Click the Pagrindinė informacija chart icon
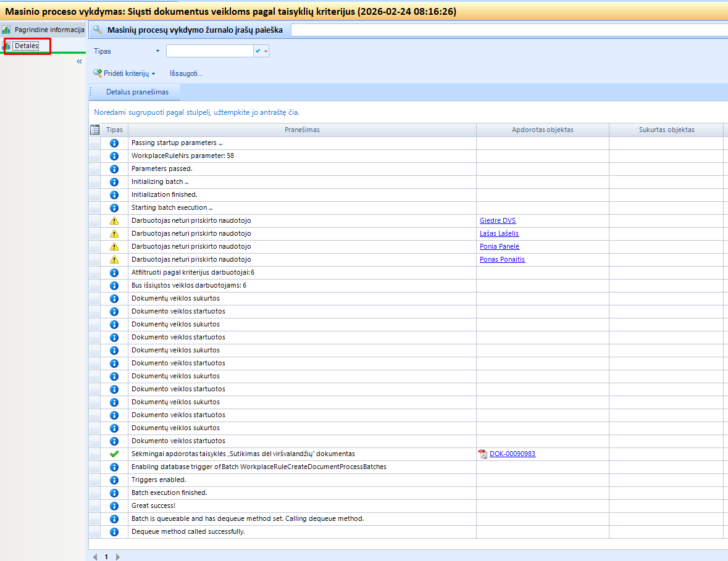Screen dimensions: 728x561 (x=7, y=30)
